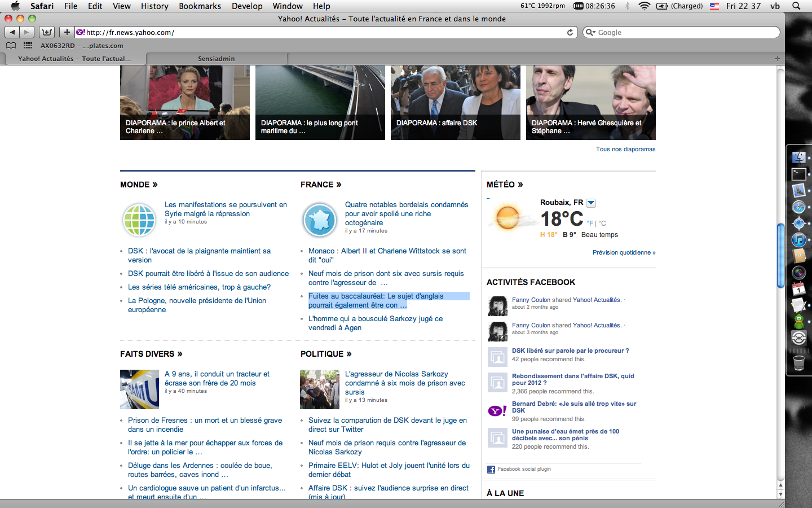
Task: Open the Develop menu
Action: 247,6
